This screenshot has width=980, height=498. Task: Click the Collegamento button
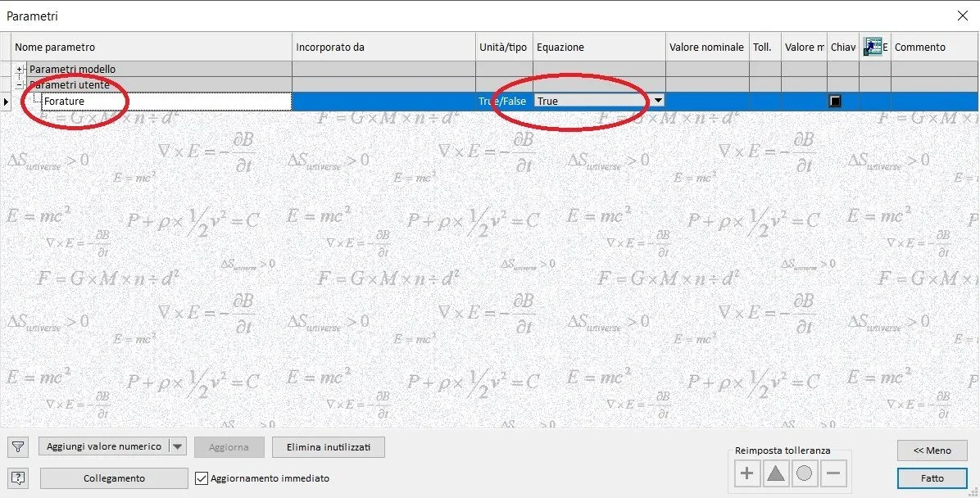point(114,478)
